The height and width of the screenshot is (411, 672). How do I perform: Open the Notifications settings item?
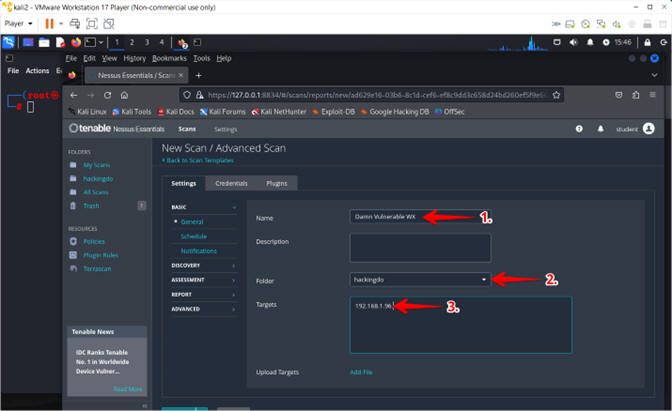198,251
